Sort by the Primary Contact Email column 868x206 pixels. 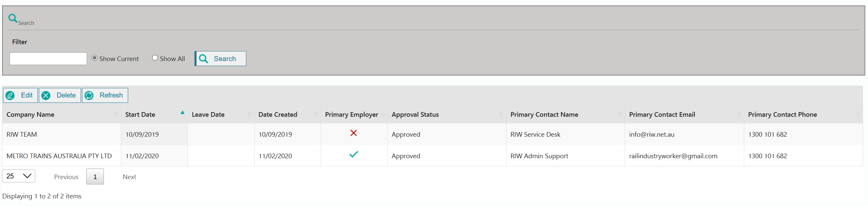[x=662, y=115]
